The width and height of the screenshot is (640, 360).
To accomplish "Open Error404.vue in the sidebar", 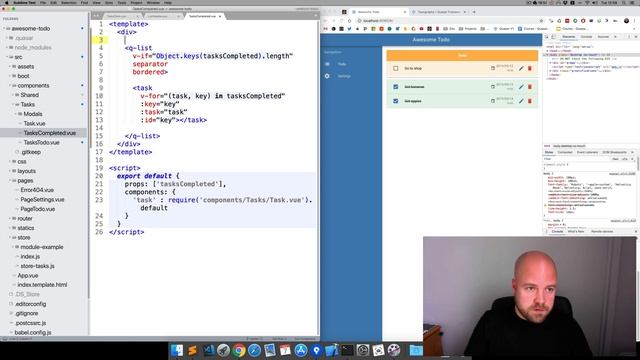I will pos(37,190).
